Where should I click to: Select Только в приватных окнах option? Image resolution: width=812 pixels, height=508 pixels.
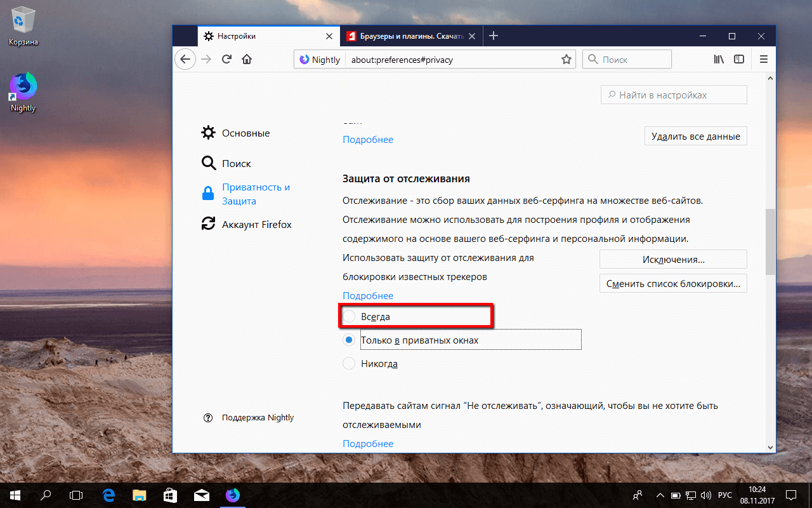pyautogui.click(x=349, y=340)
